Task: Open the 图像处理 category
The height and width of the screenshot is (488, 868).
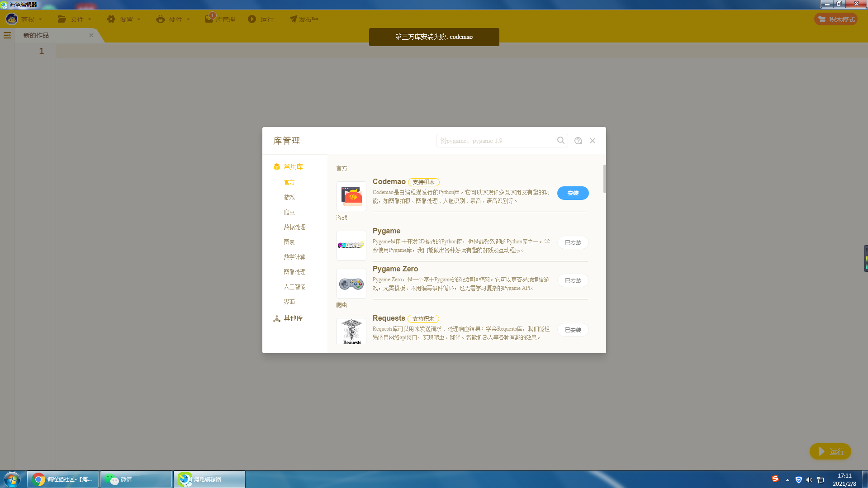Action: click(x=294, y=272)
